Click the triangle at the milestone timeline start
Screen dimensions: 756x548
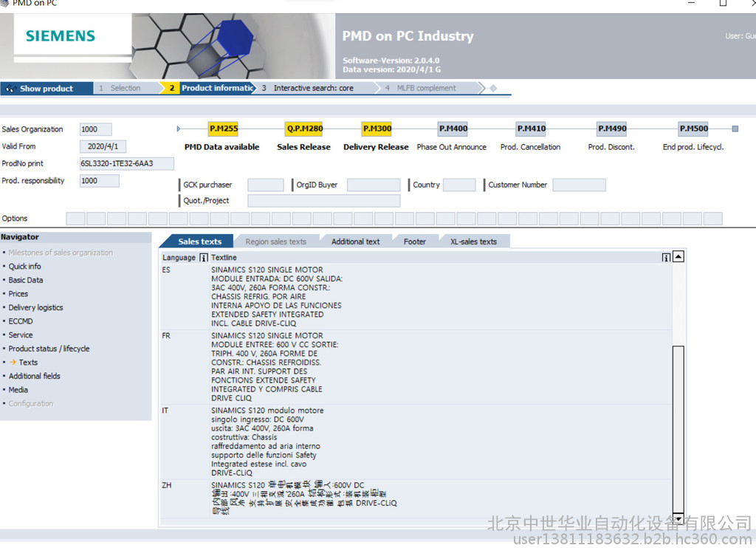click(x=179, y=129)
